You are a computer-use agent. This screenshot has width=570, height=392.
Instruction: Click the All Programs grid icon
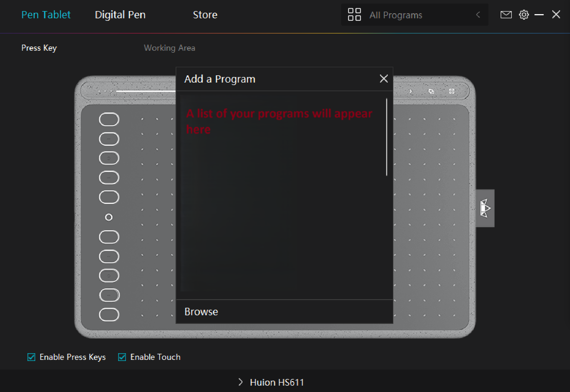(354, 15)
